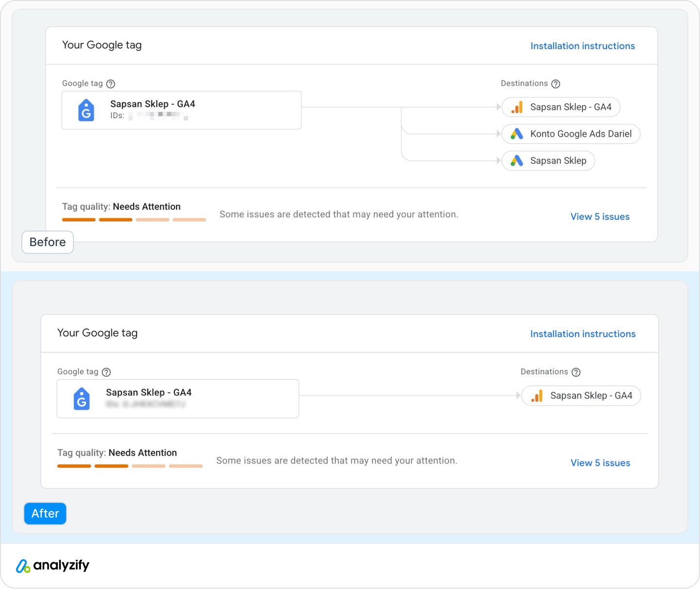Viewport: 700px width, 589px height.
Task: Click the blue Google tag icon in Before panel
Action: point(86,110)
